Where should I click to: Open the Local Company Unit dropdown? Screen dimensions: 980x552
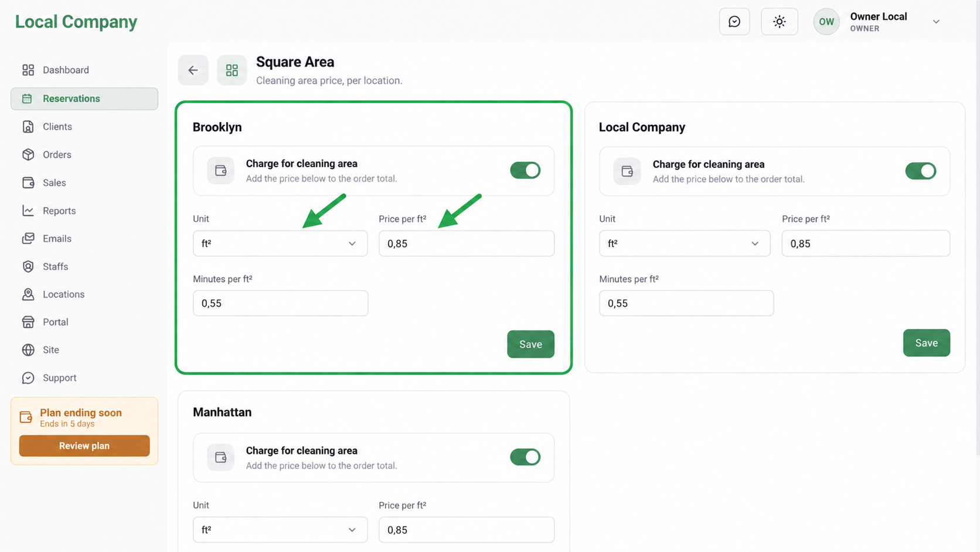click(685, 243)
